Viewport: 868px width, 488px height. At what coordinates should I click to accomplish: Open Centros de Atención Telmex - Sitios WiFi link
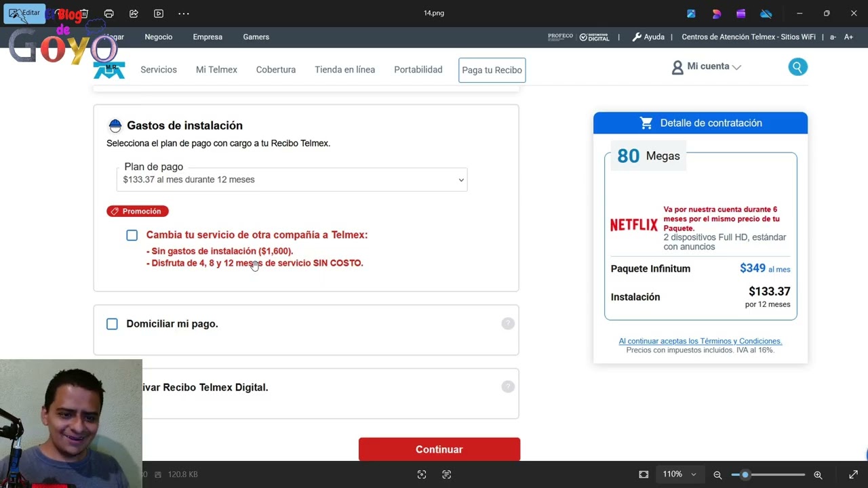click(x=749, y=37)
